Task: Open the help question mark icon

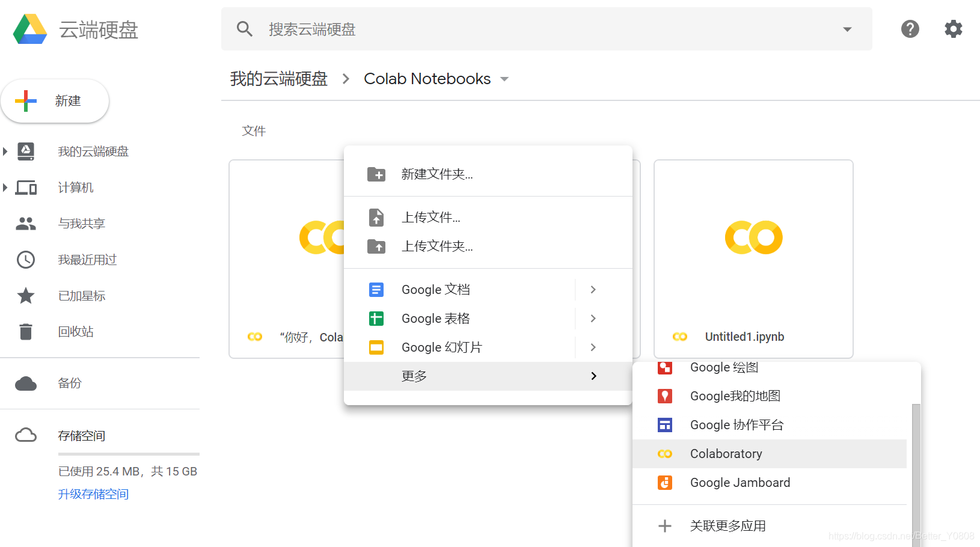Action: pos(910,29)
